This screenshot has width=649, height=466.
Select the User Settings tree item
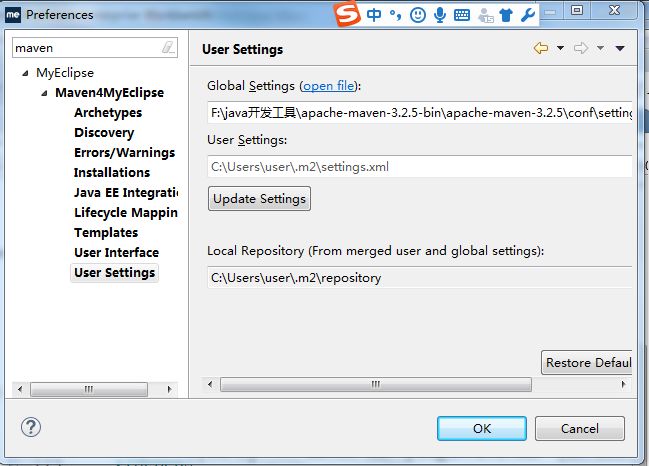click(x=115, y=273)
